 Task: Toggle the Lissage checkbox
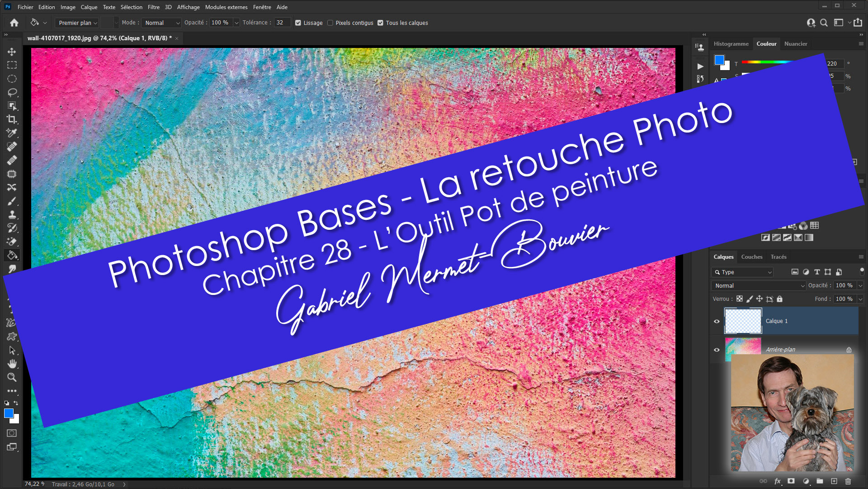(x=298, y=23)
